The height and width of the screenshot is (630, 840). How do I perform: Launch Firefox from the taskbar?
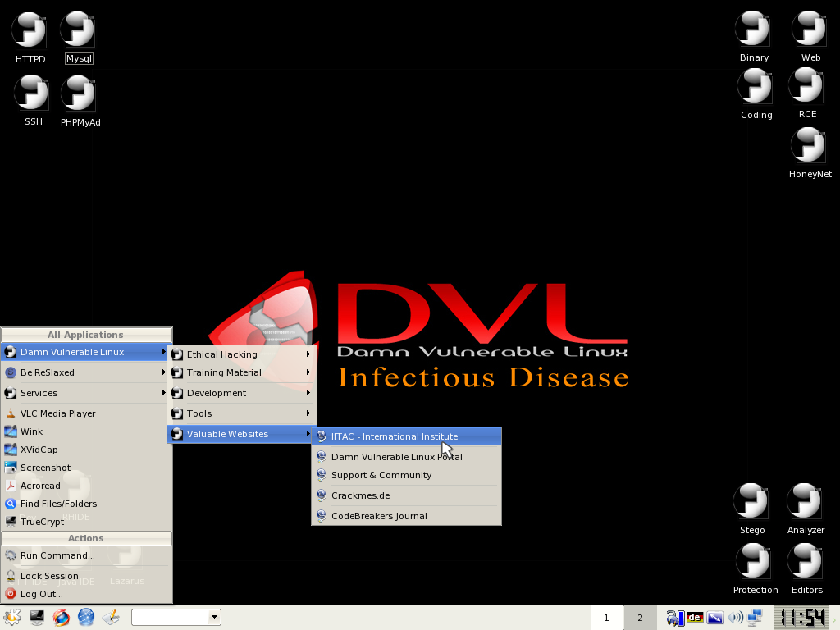click(x=61, y=617)
